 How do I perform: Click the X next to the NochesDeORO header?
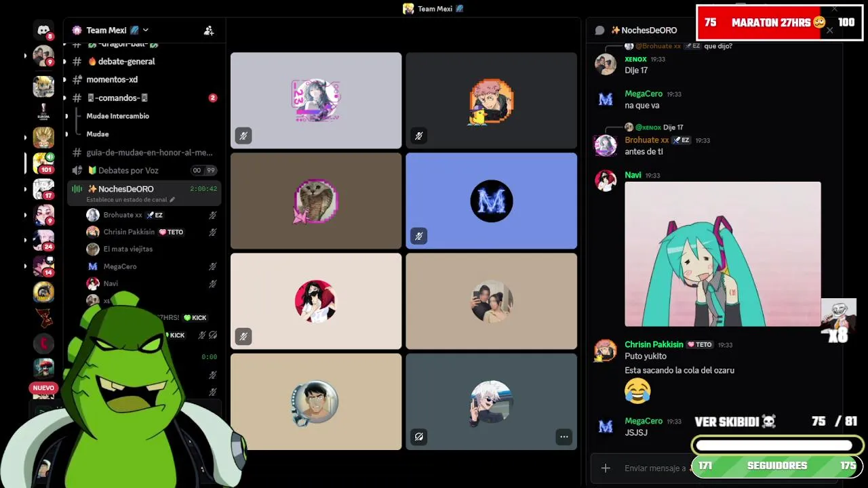click(x=829, y=30)
